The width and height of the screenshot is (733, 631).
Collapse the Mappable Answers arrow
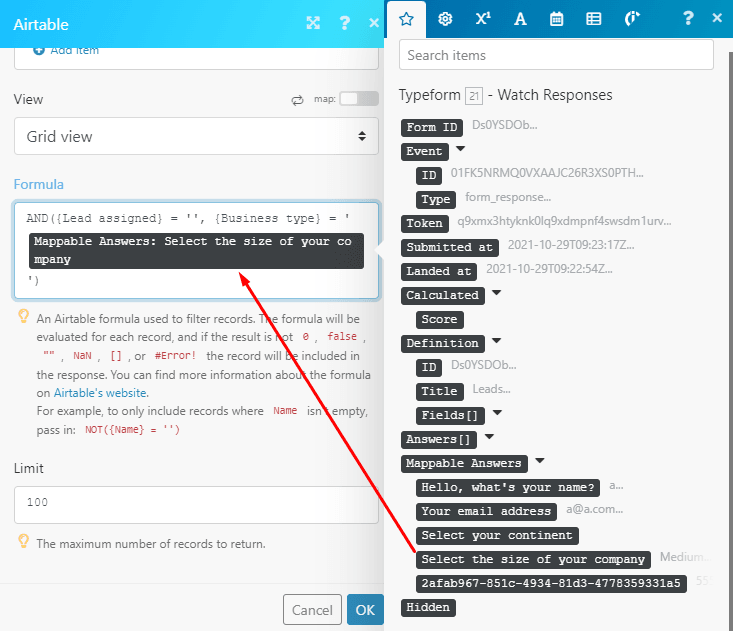540,462
